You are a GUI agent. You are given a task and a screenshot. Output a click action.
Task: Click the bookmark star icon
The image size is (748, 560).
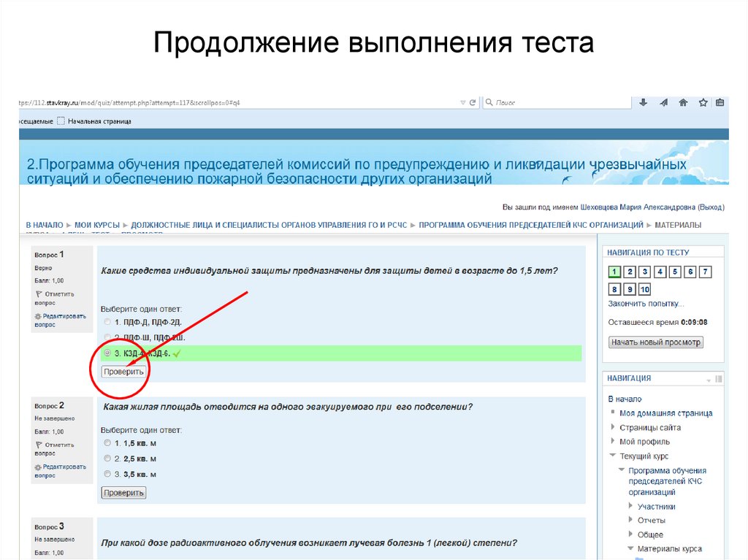click(703, 102)
